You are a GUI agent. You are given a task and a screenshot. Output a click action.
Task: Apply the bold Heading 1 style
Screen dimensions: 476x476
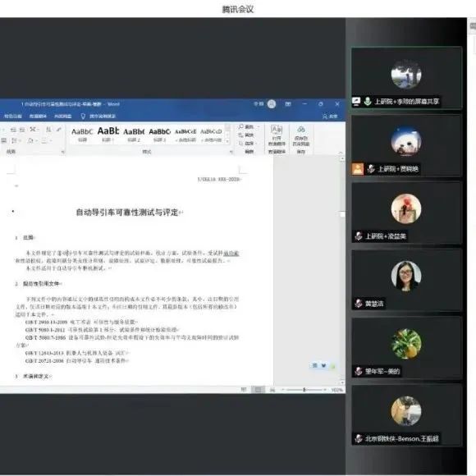108,134
